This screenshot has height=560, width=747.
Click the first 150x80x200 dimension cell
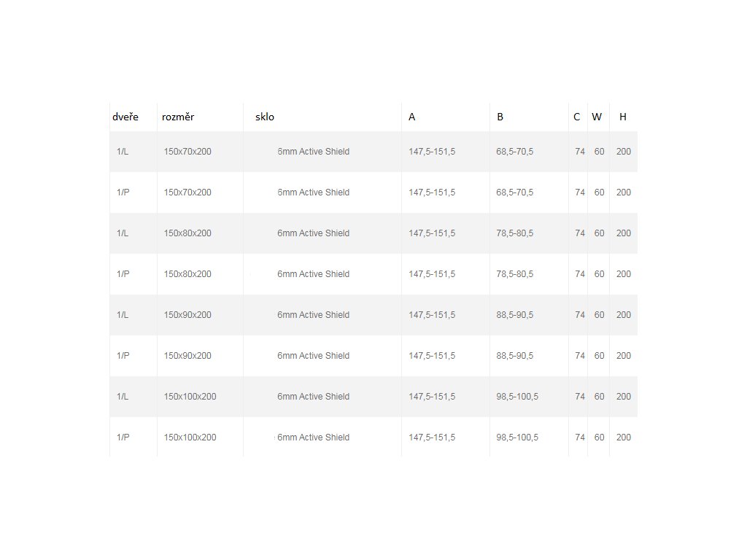point(187,233)
